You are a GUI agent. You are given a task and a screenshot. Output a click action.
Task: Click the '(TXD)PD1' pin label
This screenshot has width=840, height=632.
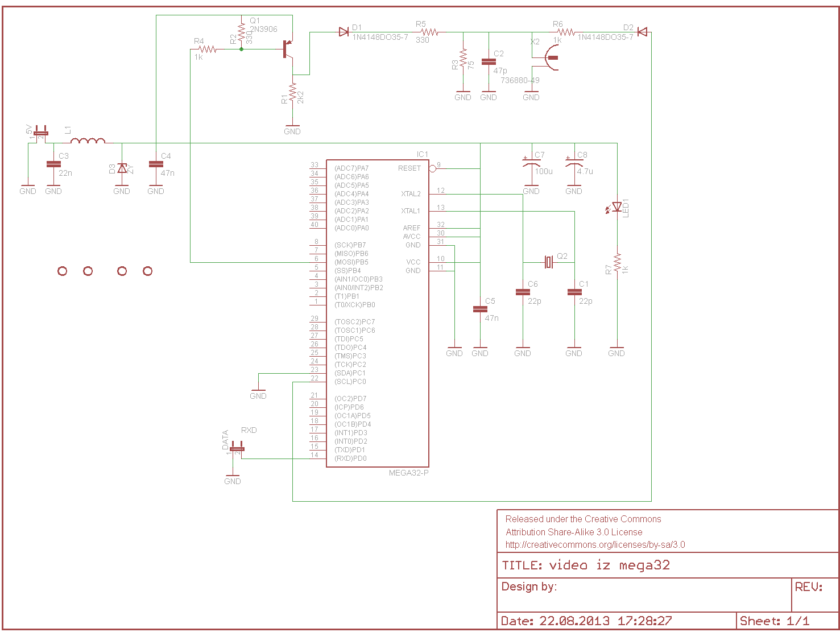click(x=350, y=450)
